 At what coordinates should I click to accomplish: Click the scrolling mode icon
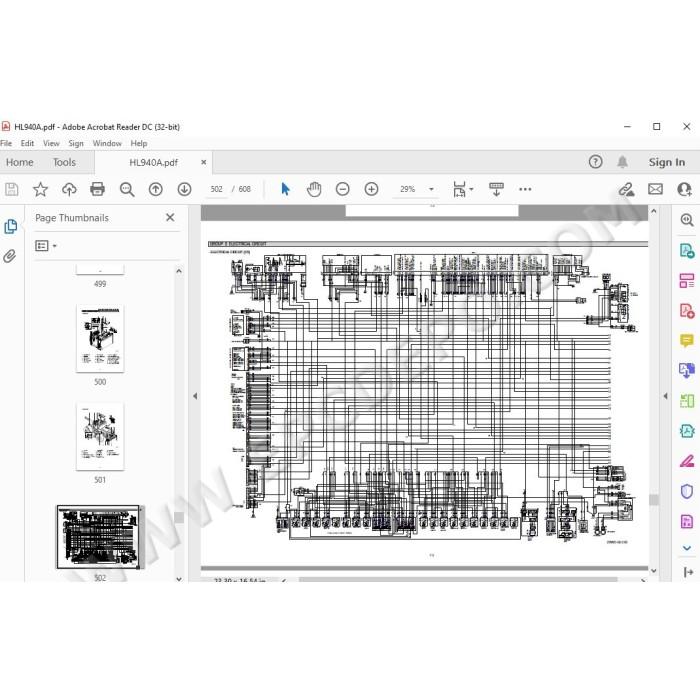click(496, 189)
